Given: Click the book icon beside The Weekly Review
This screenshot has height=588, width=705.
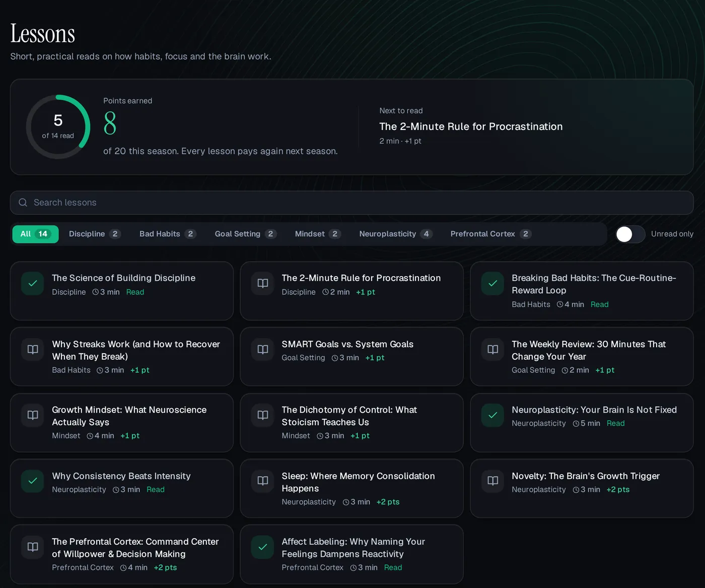Looking at the screenshot, I should (492, 349).
